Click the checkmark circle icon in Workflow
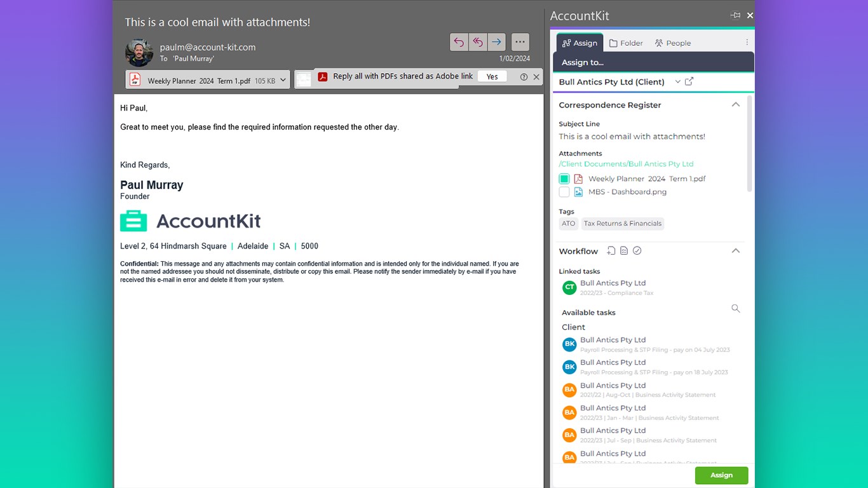 click(637, 251)
